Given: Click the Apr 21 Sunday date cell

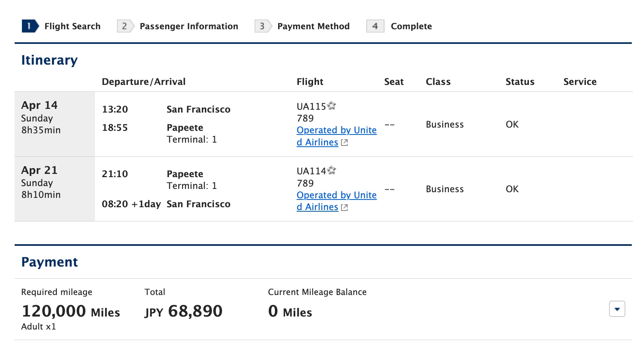Looking at the screenshot, I should pos(54,182).
